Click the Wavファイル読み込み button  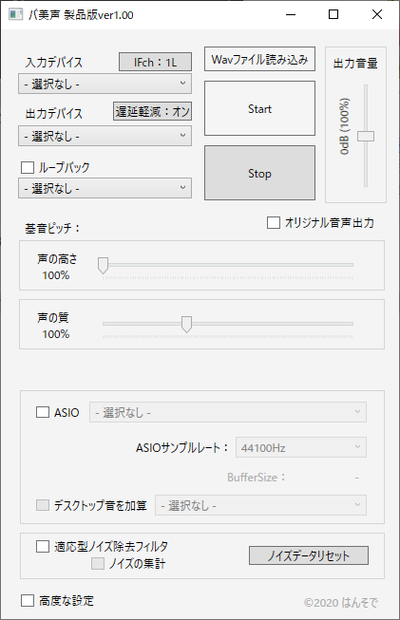pyautogui.click(x=260, y=59)
